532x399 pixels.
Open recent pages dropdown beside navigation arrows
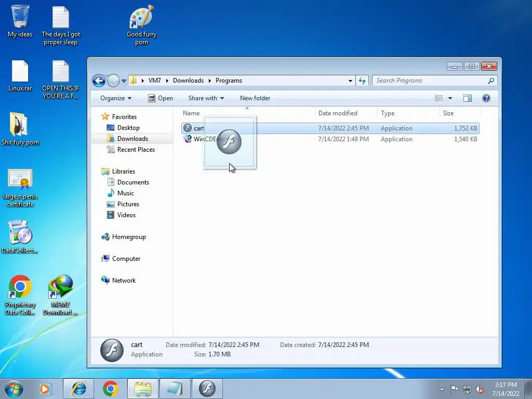click(x=124, y=81)
